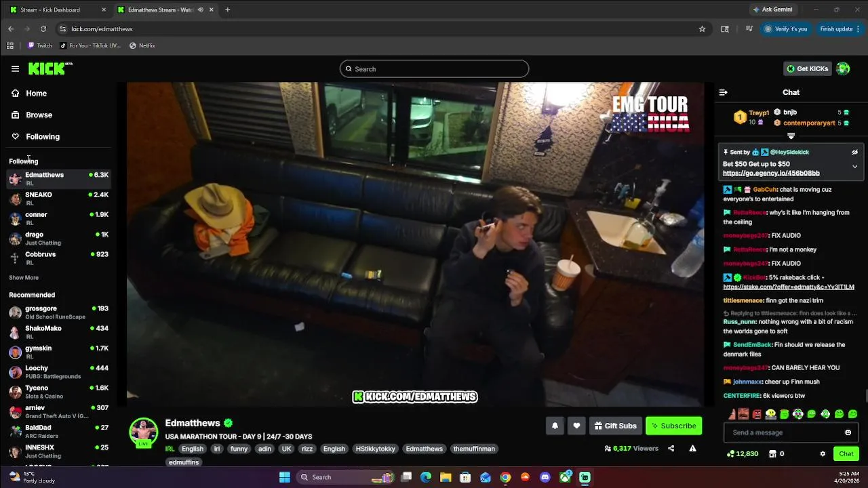
Task: Go to Home in the sidebar
Action: pos(29,93)
